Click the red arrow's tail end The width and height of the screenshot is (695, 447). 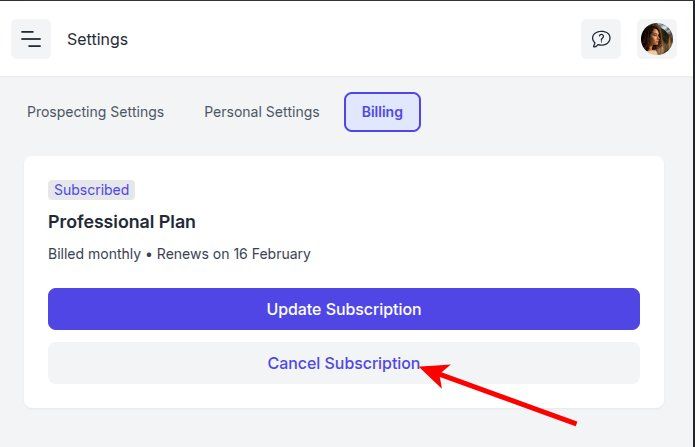click(x=575, y=421)
